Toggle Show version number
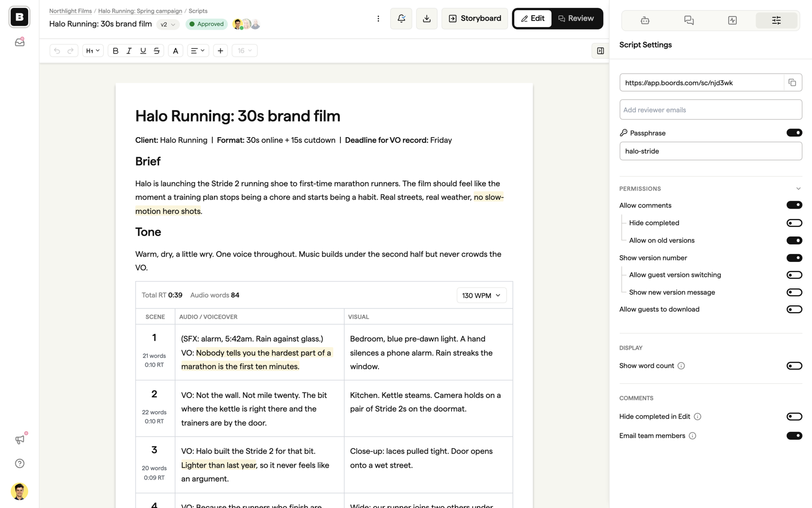Viewport: 812px width, 508px height. pyautogui.click(x=794, y=258)
